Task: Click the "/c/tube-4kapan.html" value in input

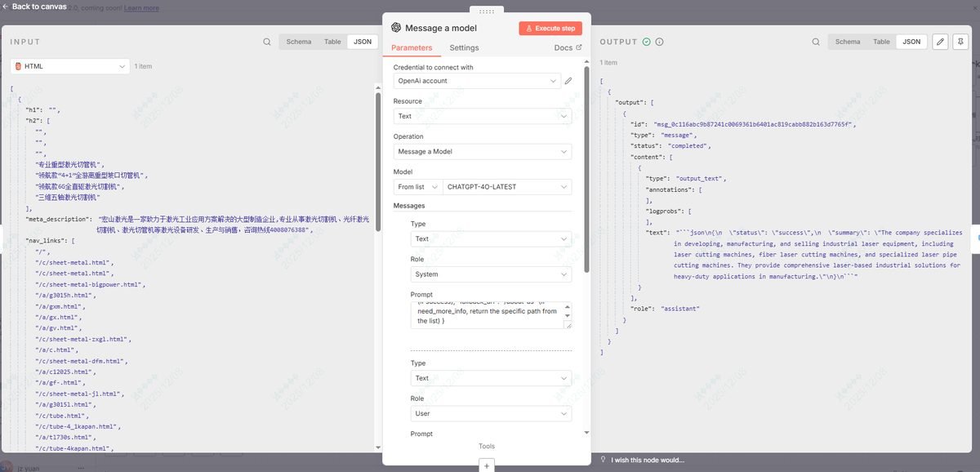Action: (x=73, y=448)
